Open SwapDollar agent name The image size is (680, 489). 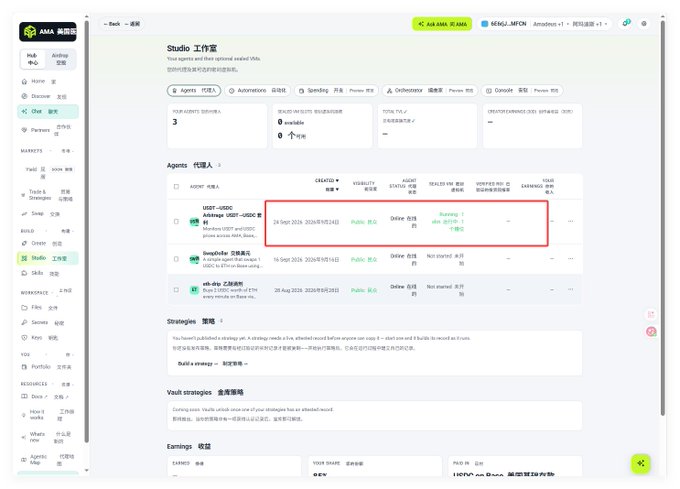pos(226,253)
